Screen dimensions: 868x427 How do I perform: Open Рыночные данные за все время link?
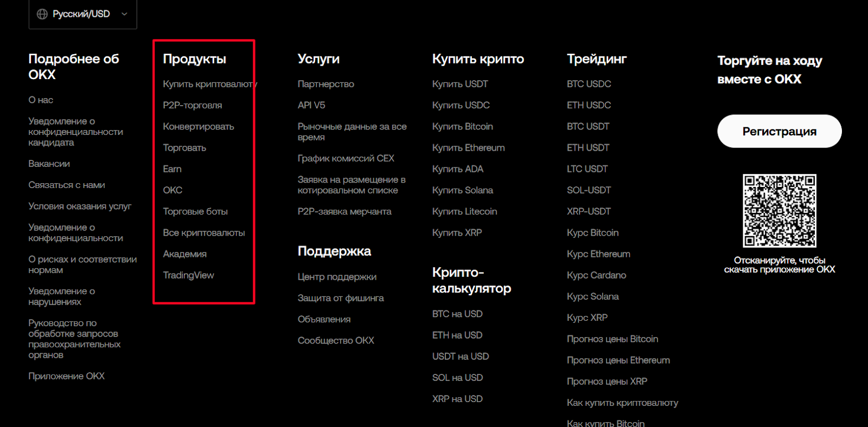point(352,132)
